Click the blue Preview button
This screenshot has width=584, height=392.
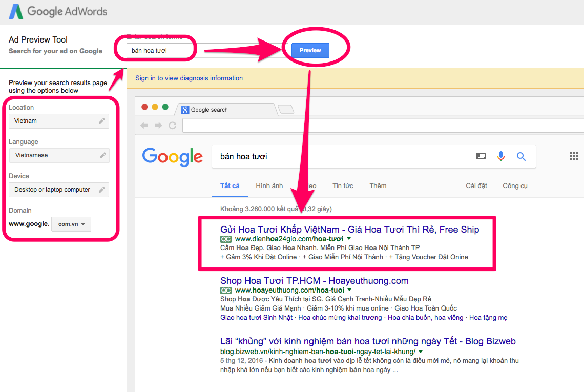click(310, 50)
